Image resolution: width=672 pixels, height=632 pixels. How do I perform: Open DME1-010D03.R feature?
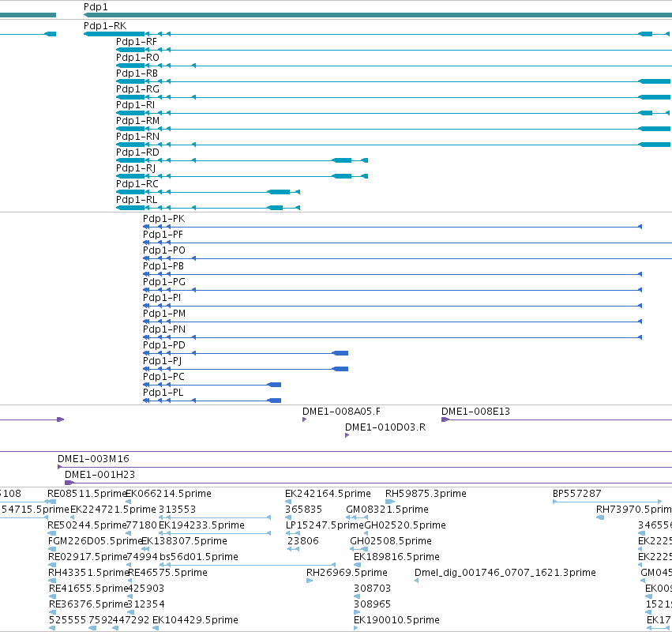click(x=385, y=427)
